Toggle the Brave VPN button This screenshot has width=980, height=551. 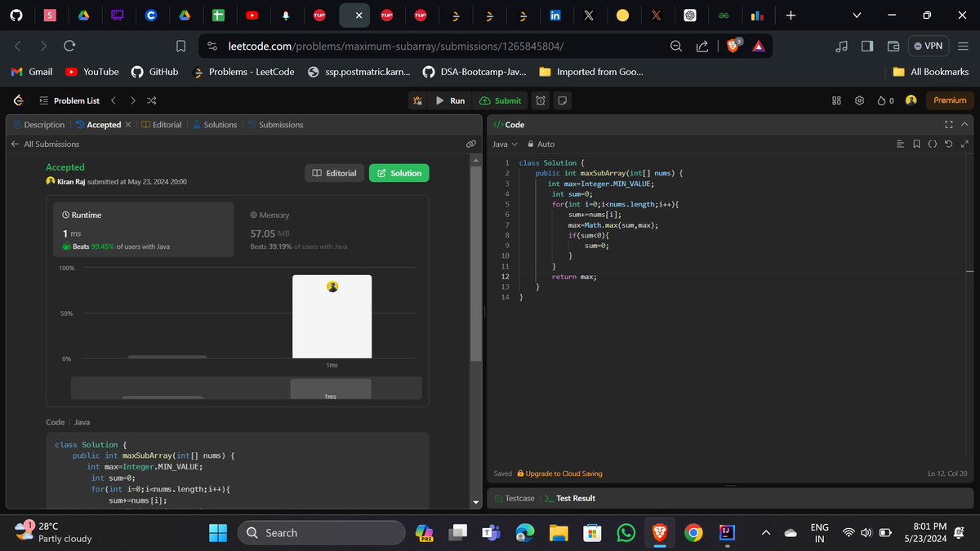click(929, 47)
